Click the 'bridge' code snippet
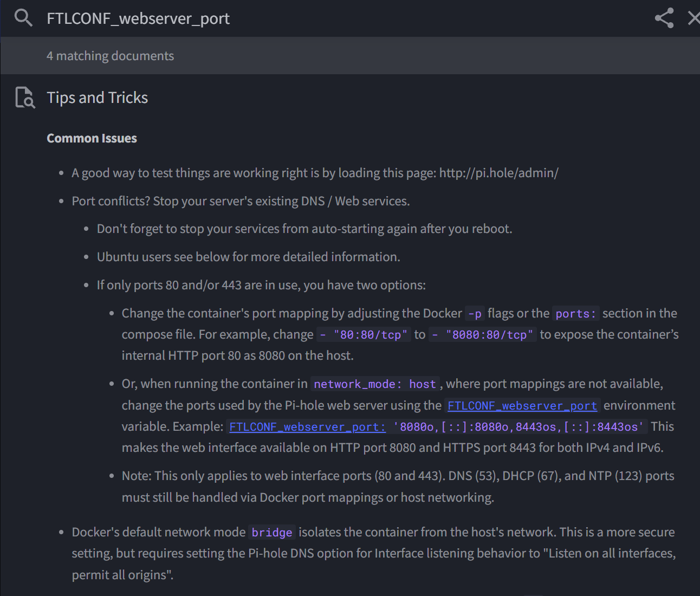The height and width of the screenshot is (596, 700). coord(272,533)
